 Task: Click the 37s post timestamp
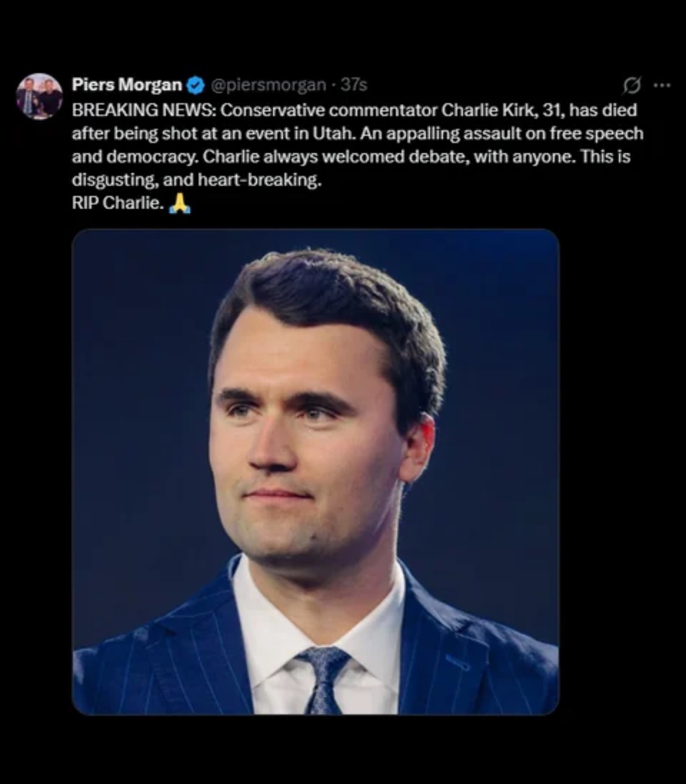coord(355,86)
